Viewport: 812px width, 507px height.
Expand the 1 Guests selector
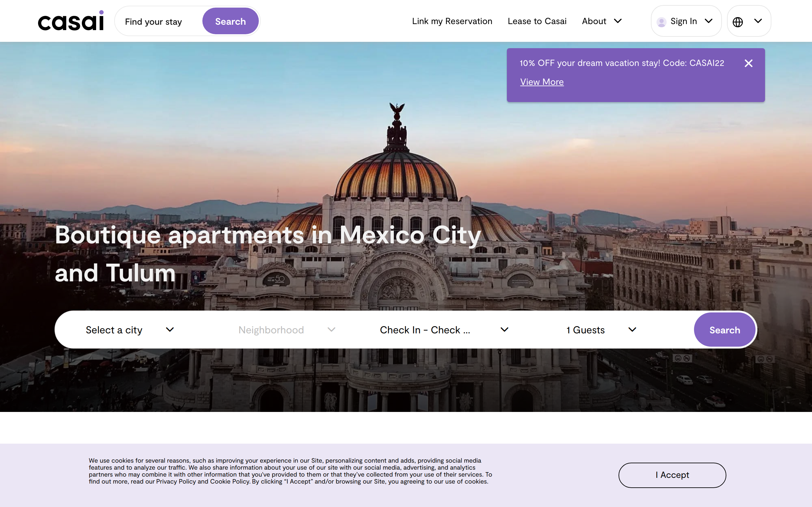click(x=601, y=330)
